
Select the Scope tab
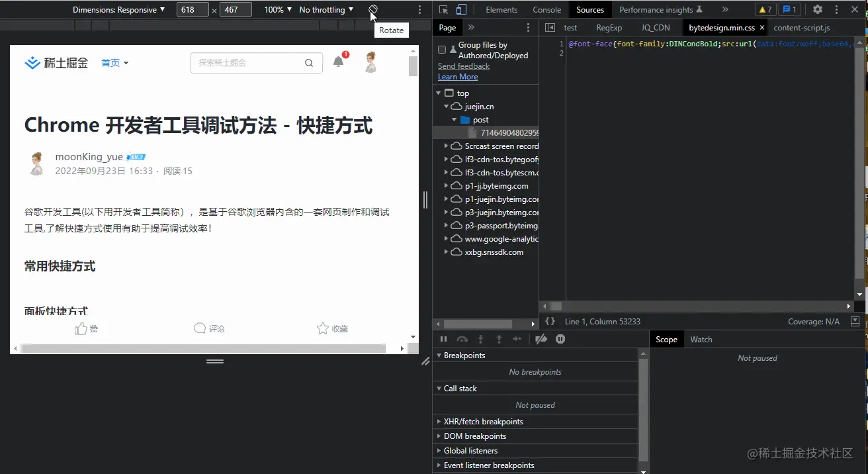pyautogui.click(x=666, y=340)
